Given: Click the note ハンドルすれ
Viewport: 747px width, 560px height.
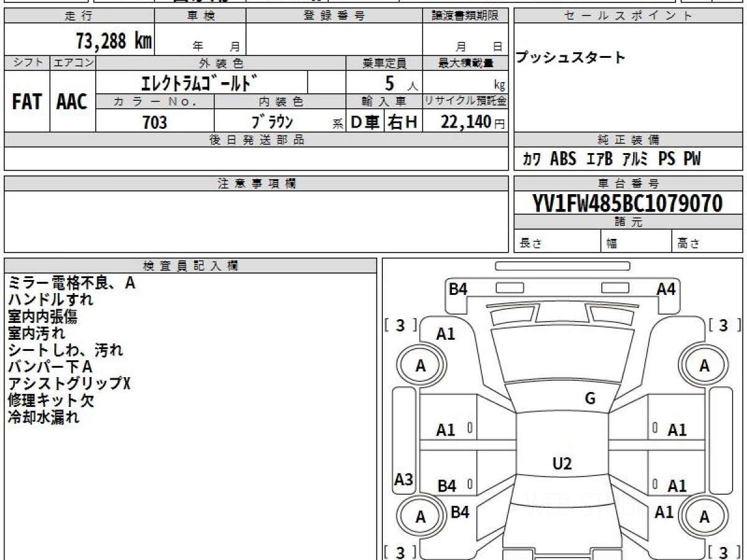Looking at the screenshot, I should click(51, 301).
